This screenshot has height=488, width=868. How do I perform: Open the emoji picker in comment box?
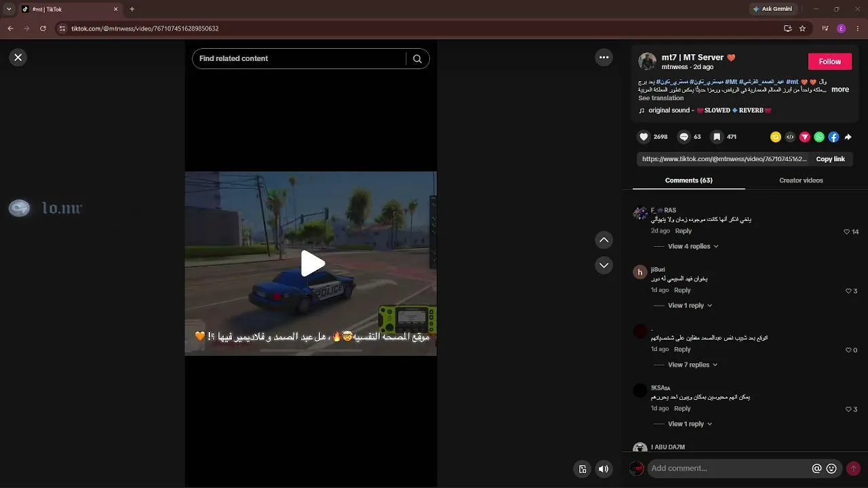[x=831, y=468]
